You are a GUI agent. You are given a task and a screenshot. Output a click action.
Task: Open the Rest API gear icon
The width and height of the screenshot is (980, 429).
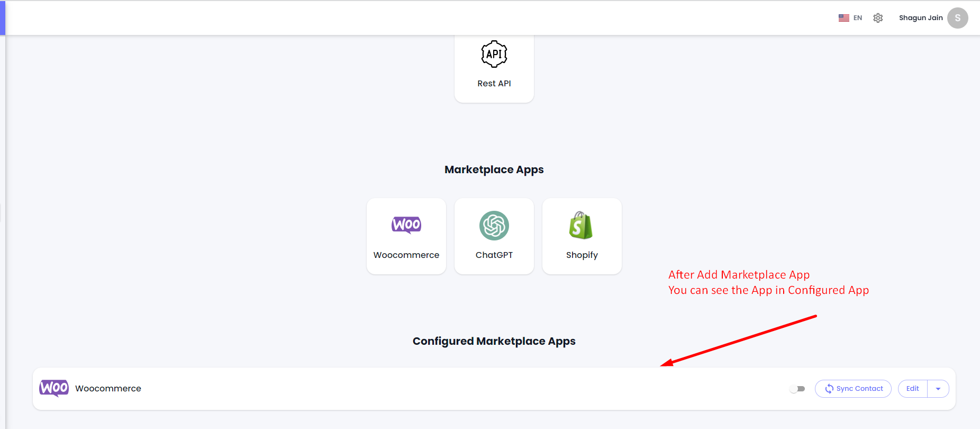click(494, 54)
